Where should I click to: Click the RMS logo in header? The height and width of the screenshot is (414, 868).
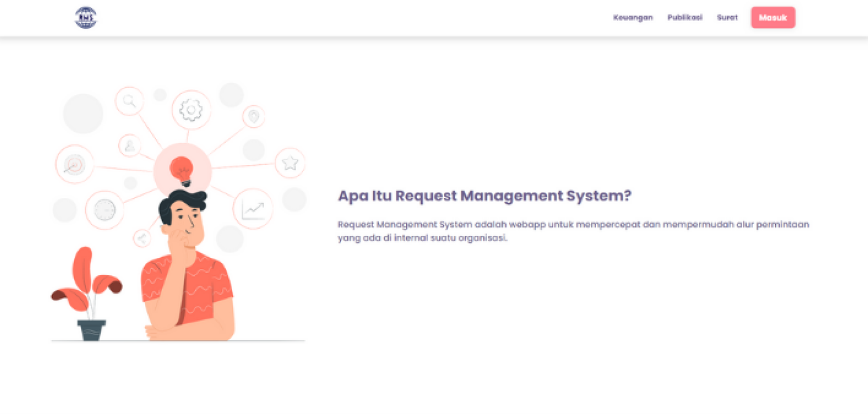click(86, 18)
